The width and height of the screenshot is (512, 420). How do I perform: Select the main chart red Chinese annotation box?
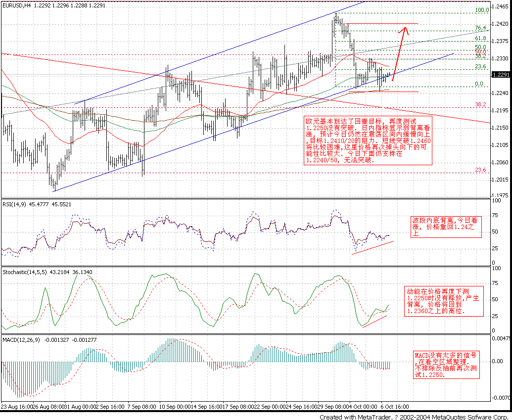[368, 140]
